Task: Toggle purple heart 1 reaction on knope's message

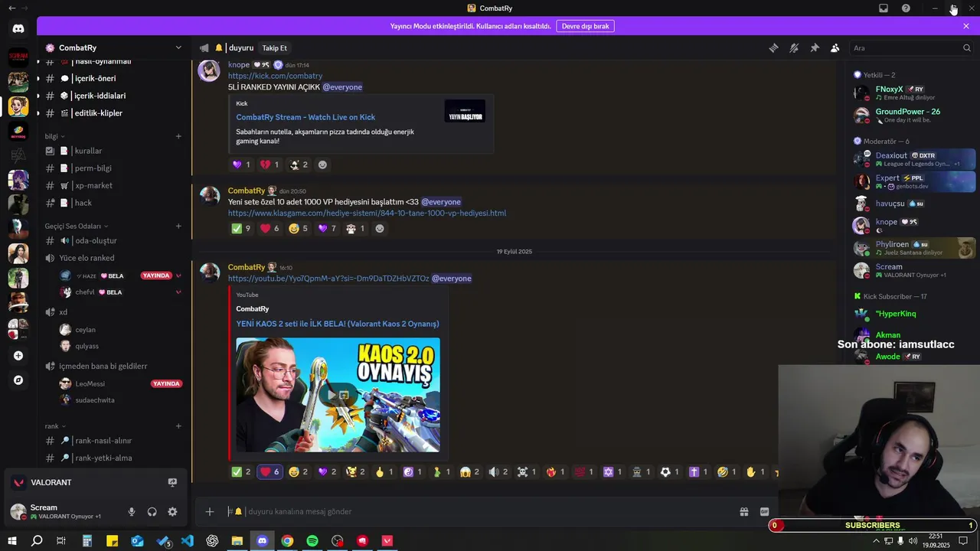Action: click(240, 165)
